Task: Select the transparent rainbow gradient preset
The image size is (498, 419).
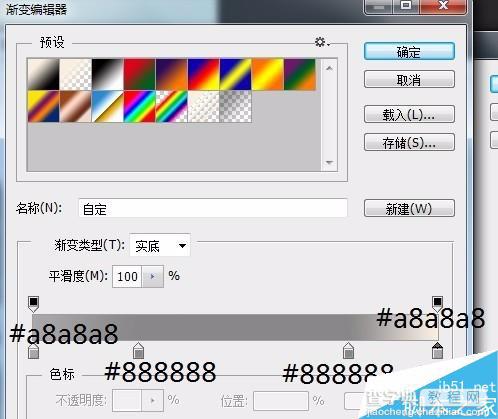Action: coord(172,106)
